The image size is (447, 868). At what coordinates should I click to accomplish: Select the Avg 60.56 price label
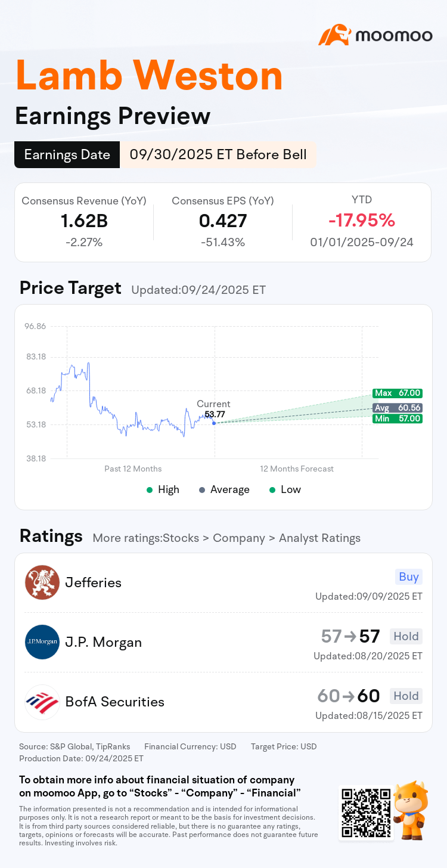tap(398, 408)
